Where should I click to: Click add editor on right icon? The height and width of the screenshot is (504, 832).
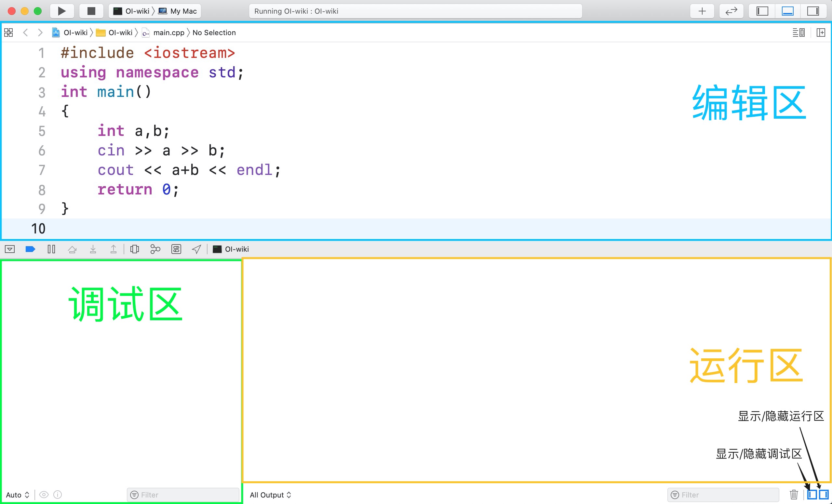(x=821, y=33)
